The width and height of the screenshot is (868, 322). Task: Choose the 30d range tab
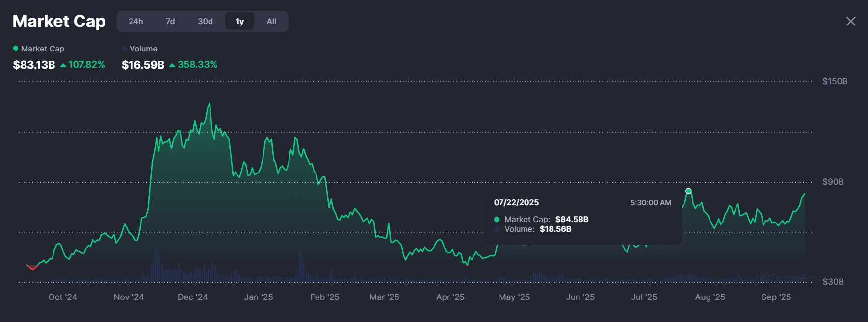tap(205, 22)
